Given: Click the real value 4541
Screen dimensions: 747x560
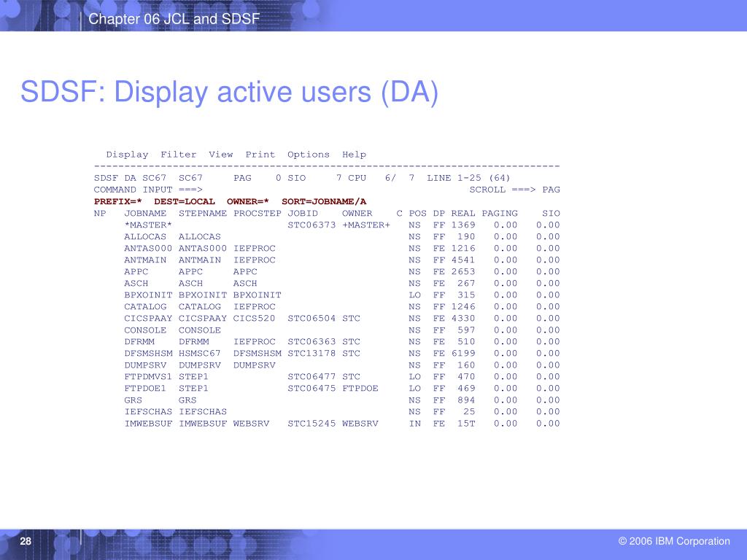Looking at the screenshot, I should pyautogui.click(x=463, y=260).
